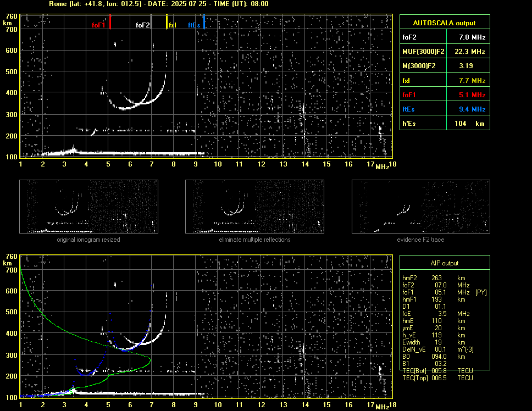
Task: Select the red foF1 marker label on top ionogram
Action: click(x=98, y=25)
